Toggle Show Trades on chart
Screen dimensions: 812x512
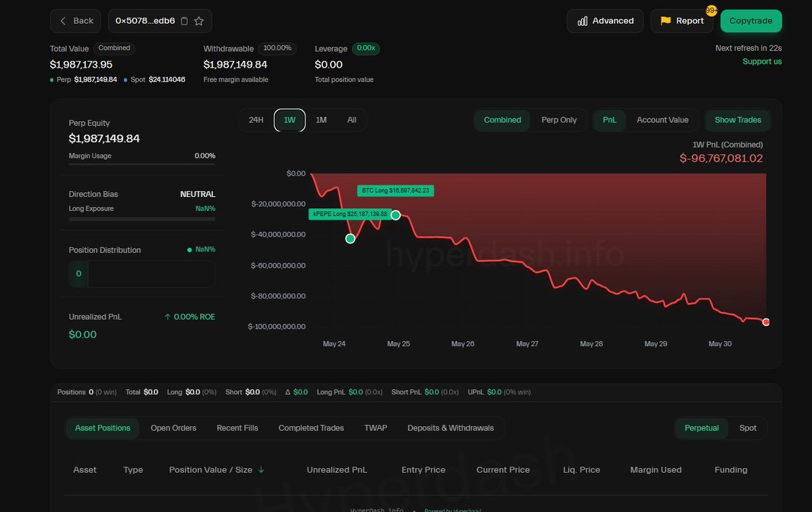click(738, 120)
